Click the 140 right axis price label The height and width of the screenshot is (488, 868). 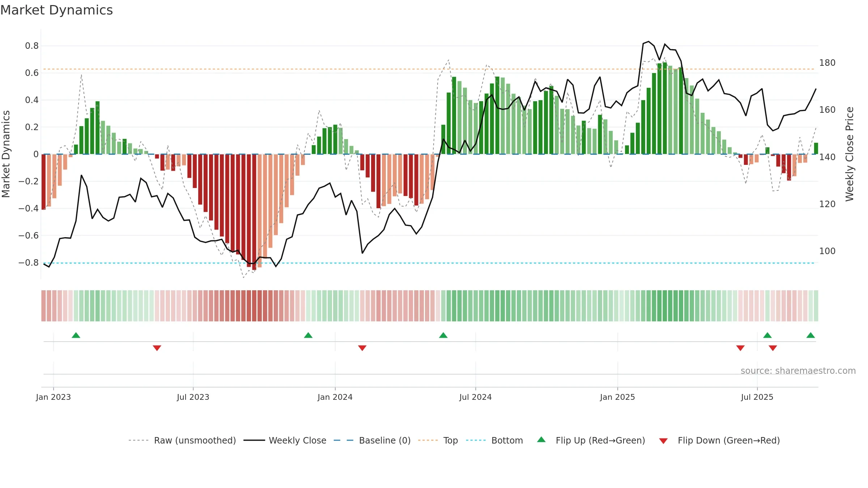click(x=827, y=157)
